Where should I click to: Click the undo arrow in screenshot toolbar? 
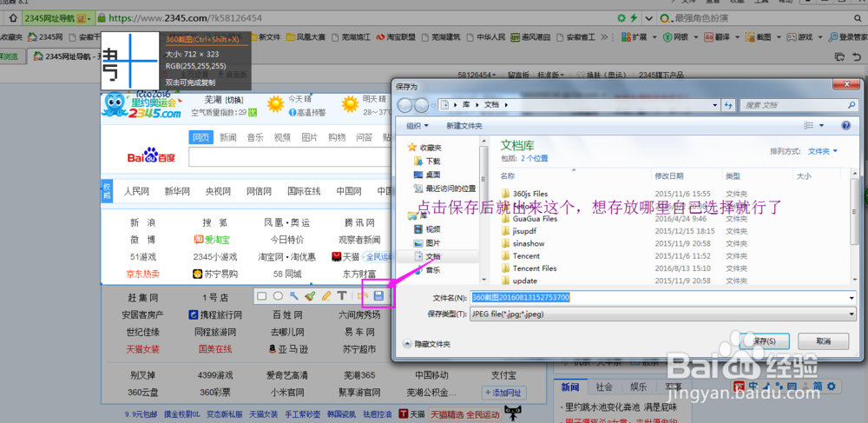(363, 296)
